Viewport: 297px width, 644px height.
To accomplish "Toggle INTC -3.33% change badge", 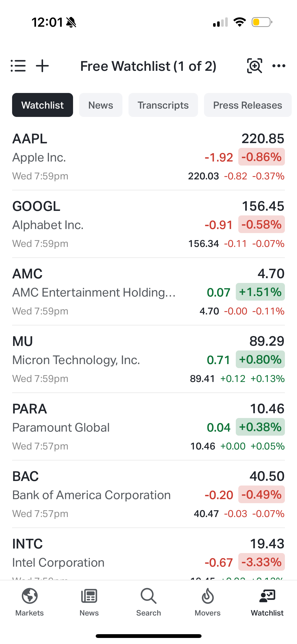I will [x=261, y=562].
